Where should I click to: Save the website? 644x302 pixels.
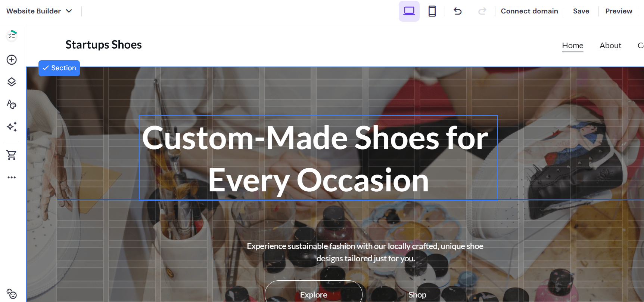(581, 11)
